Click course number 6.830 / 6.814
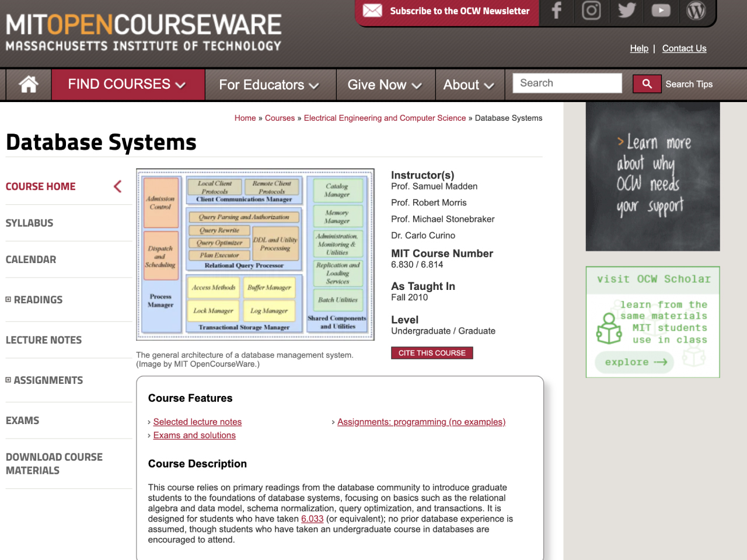The height and width of the screenshot is (560, 747). click(417, 264)
